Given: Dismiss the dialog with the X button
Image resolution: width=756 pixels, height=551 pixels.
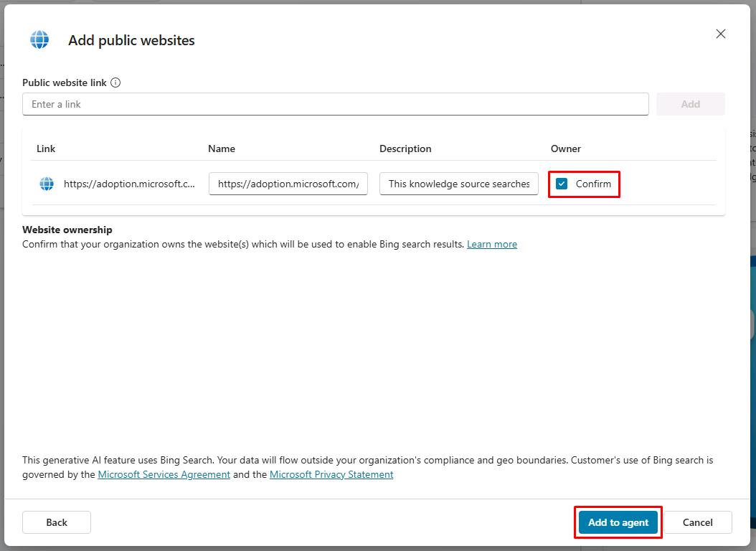Looking at the screenshot, I should click(720, 33).
